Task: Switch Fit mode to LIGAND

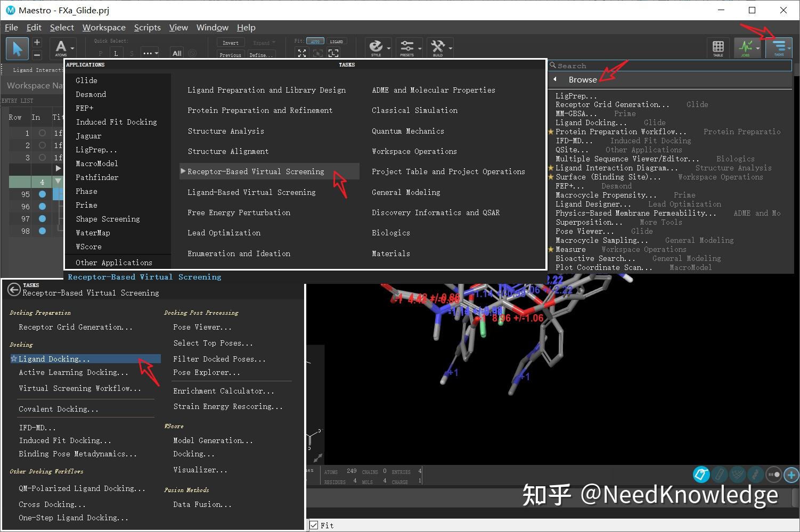Action: pos(337,40)
